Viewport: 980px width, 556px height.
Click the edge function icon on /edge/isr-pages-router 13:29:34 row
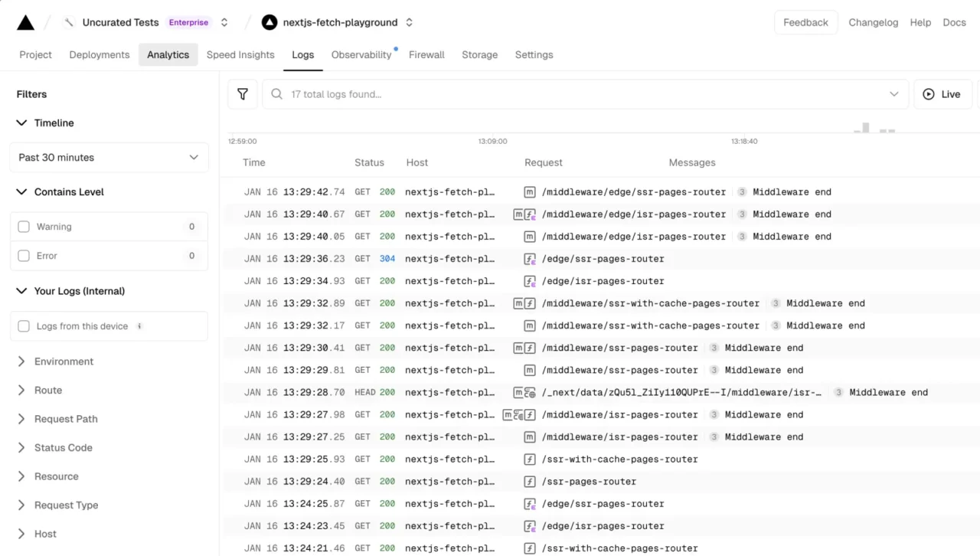tap(530, 281)
